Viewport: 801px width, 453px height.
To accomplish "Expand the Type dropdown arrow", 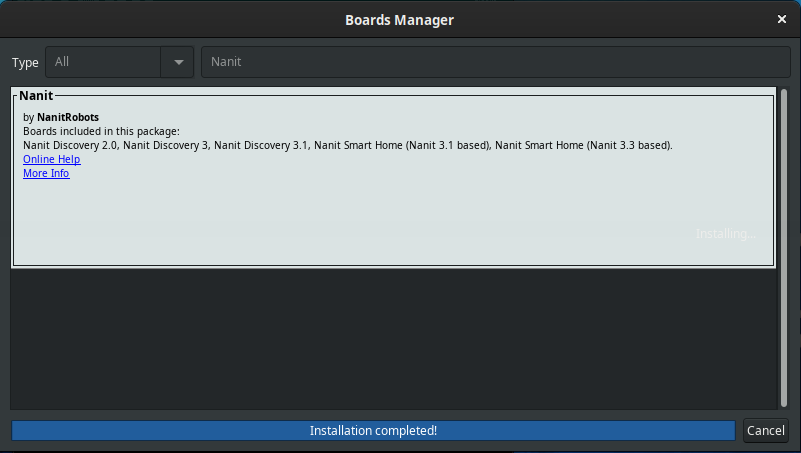I will (x=178, y=62).
